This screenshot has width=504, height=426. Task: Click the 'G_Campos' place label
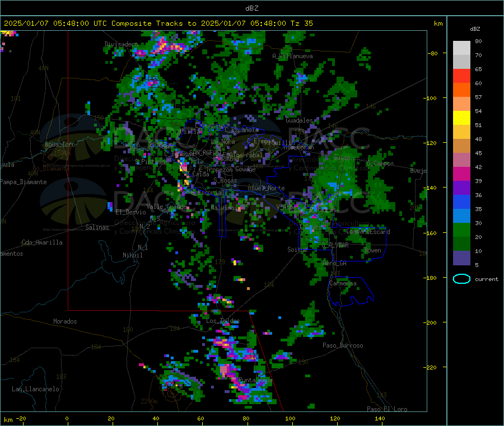pos(380,163)
